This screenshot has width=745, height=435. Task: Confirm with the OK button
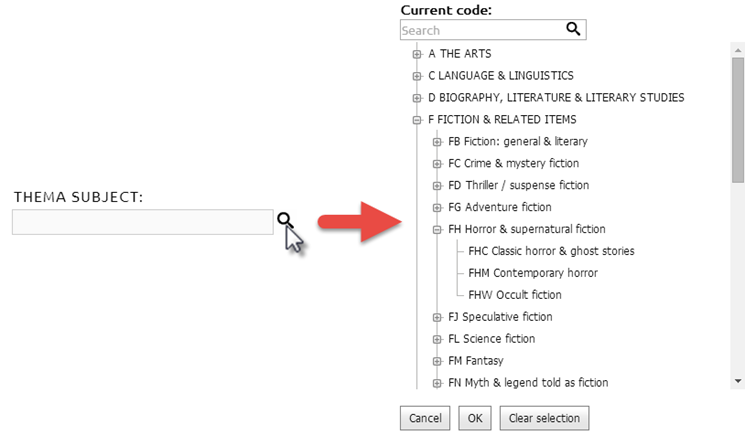(x=475, y=418)
